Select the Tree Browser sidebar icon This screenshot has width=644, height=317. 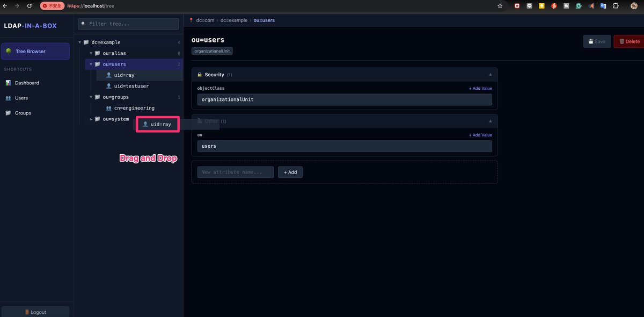(x=9, y=51)
